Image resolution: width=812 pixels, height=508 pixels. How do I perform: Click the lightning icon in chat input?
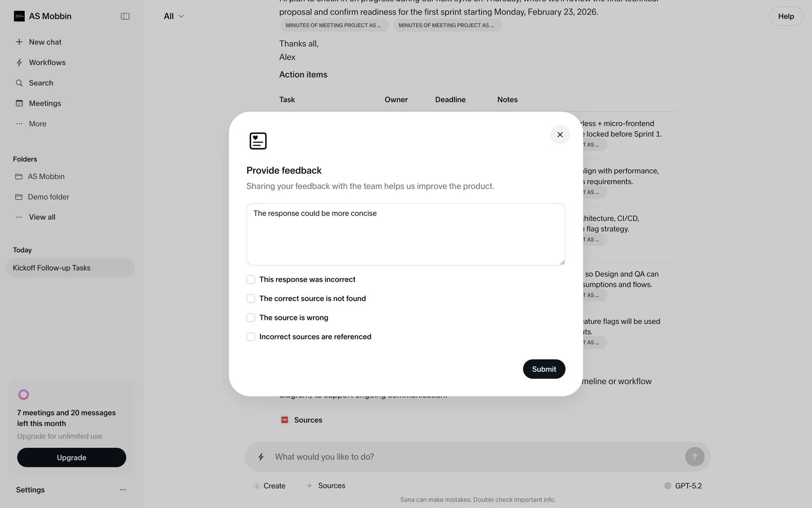pos(261,457)
